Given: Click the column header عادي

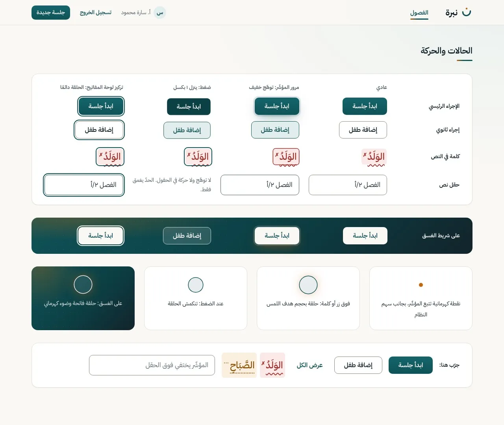Looking at the screenshot, I should 382,87.
